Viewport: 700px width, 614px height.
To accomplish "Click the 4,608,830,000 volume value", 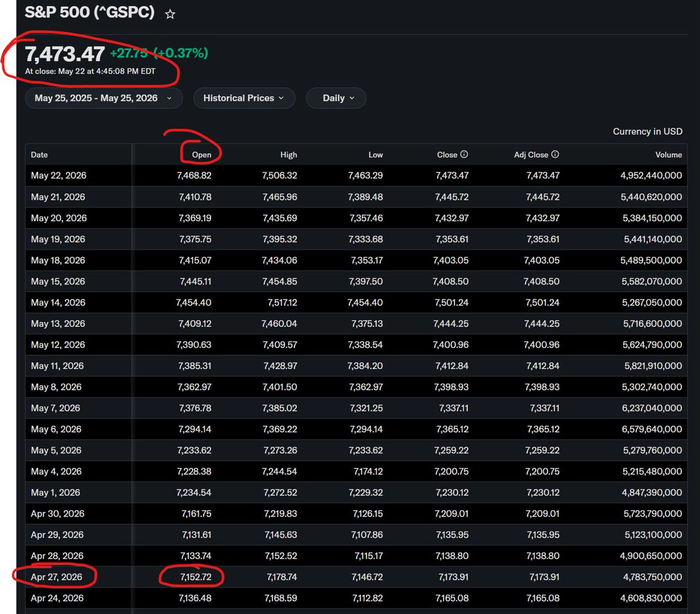I will tap(652, 598).
